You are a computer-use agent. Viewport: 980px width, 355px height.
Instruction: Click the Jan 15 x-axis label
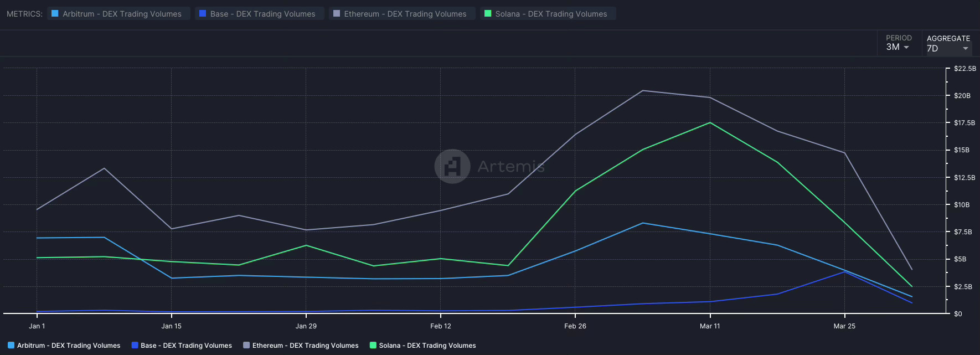coord(172,326)
